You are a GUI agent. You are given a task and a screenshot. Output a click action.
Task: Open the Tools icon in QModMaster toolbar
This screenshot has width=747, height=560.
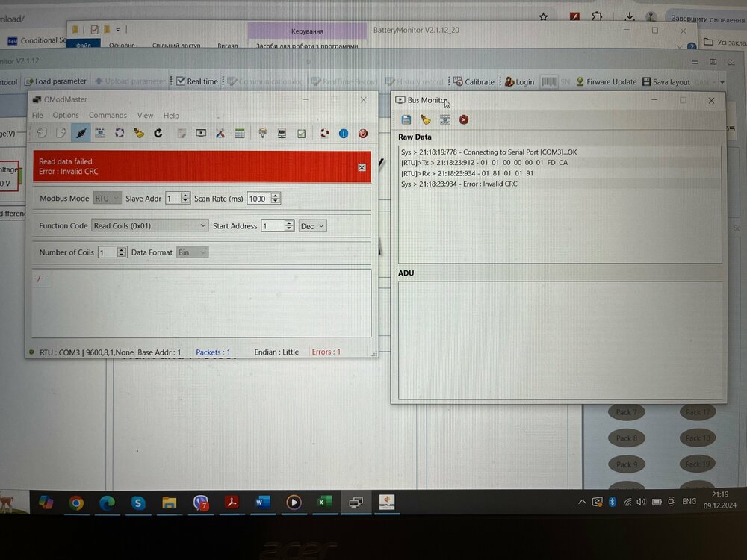pos(220,134)
